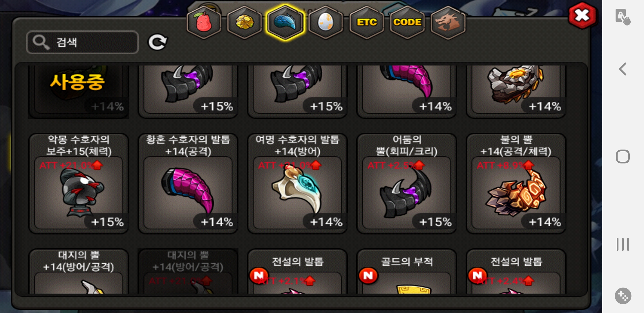Click the refresh arrow icon
644x313 pixels.
158,42
